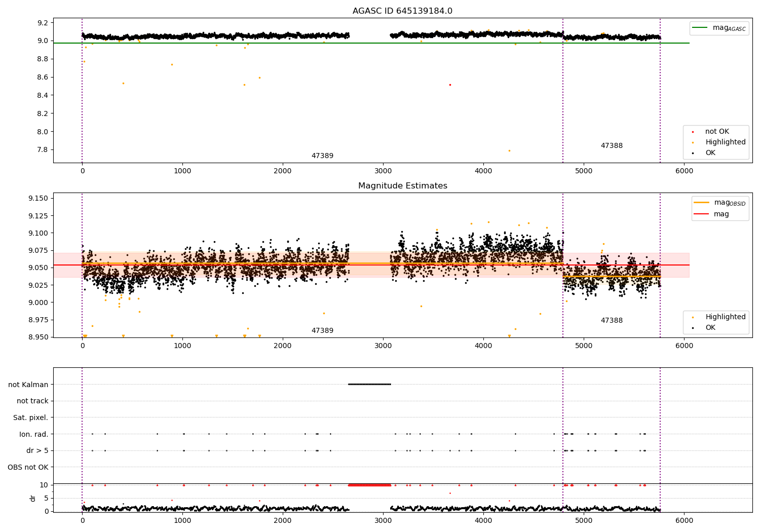The width and height of the screenshot is (760, 532).
Task: Click obsid label 47388 in Magnitude Estimates plot
Action: pyautogui.click(x=612, y=321)
